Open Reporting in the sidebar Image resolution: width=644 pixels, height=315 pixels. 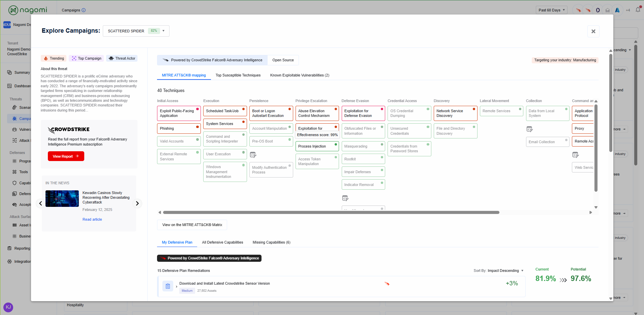(x=19, y=248)
